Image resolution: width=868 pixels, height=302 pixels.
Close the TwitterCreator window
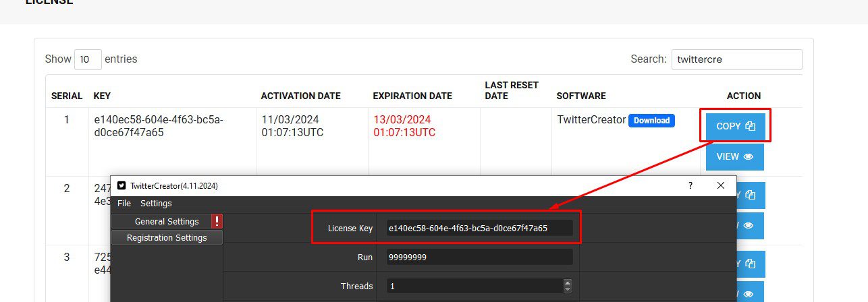tap(721, 185)
